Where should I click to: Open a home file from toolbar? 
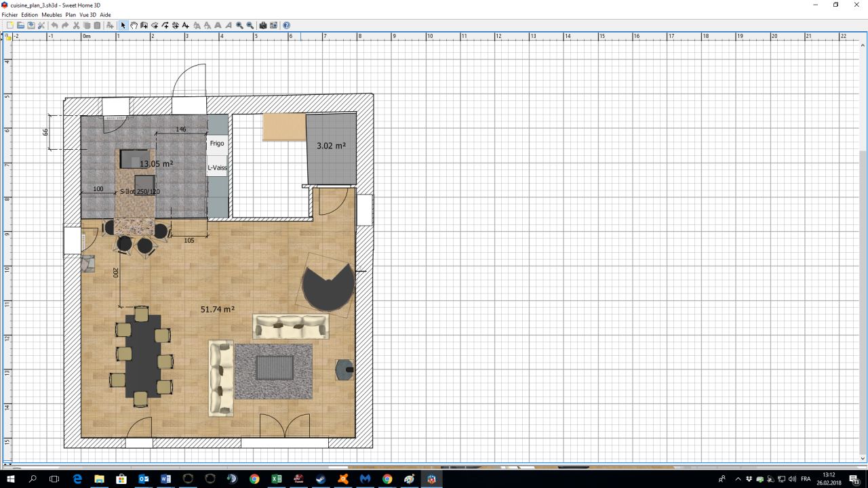click(x=21, y=25)
